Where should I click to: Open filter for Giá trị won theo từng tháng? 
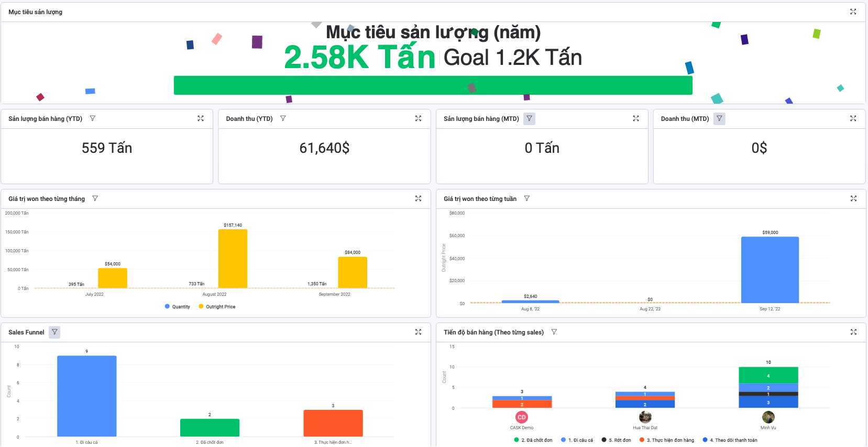pyautogui.click(x=95, y=199)
